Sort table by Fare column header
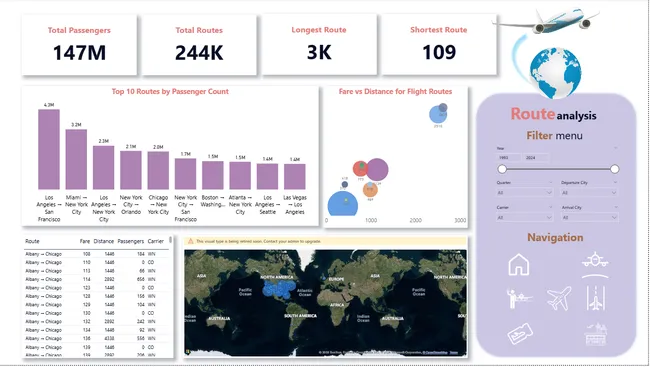The width and height of the screenshot is (650, 367). click(85, 241)
